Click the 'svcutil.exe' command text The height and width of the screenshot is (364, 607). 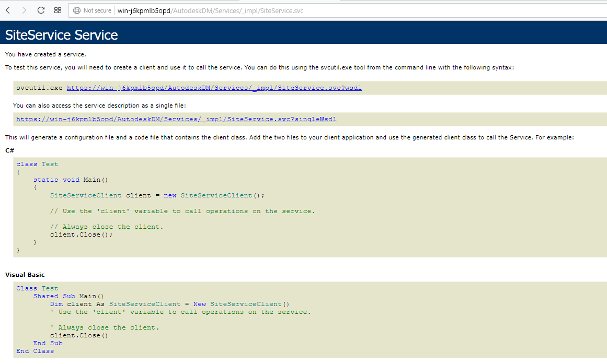tap(39, 88)
